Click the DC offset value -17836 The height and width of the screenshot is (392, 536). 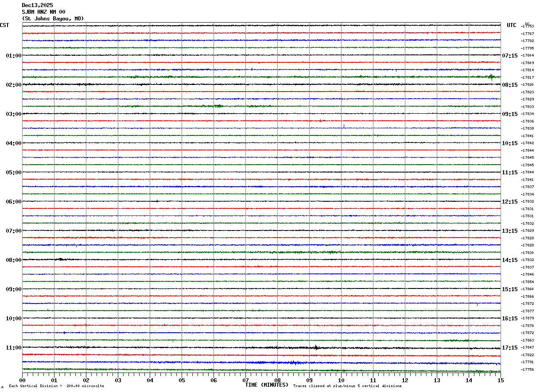tap(527, 121)
